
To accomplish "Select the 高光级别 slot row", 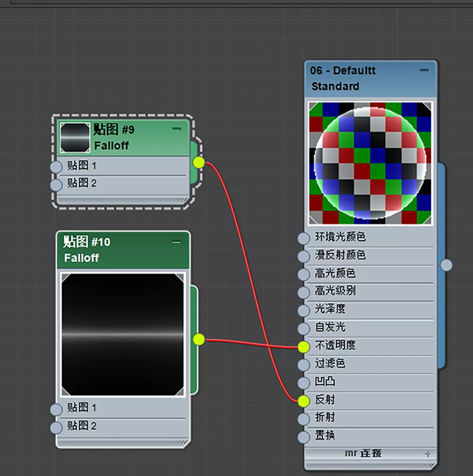I will [x=368, y=292].
